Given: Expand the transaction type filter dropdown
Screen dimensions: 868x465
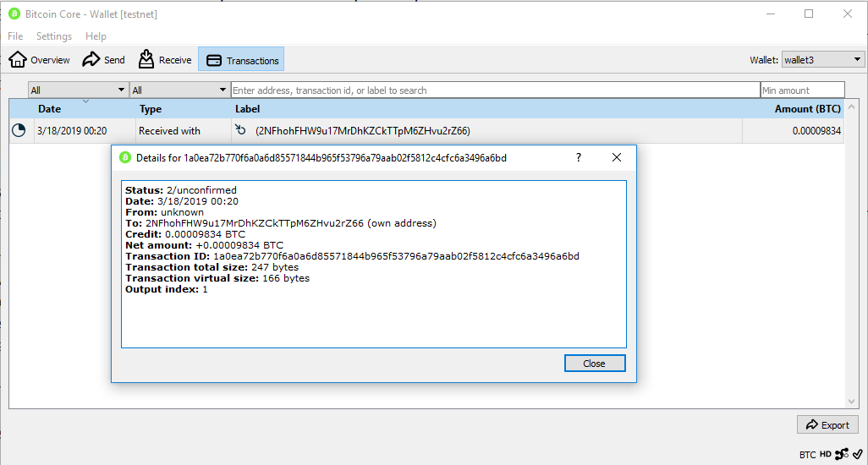Looking at the screenshot, I should tap(179, 90).
